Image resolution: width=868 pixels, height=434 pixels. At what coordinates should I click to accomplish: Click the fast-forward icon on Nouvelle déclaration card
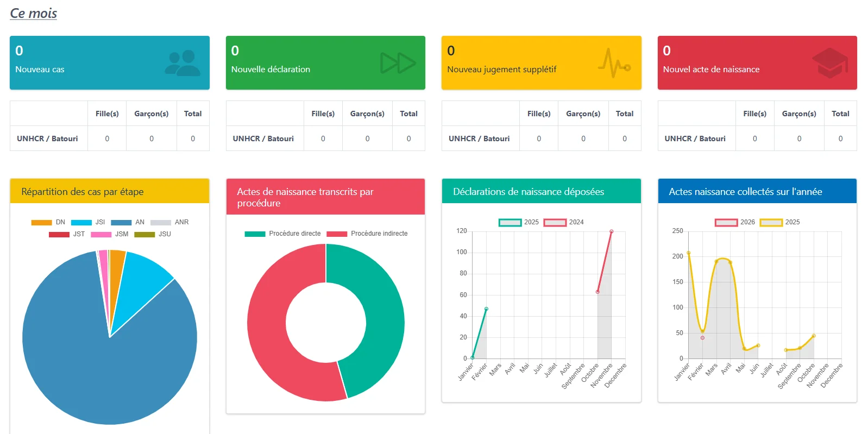click(398, 63)
